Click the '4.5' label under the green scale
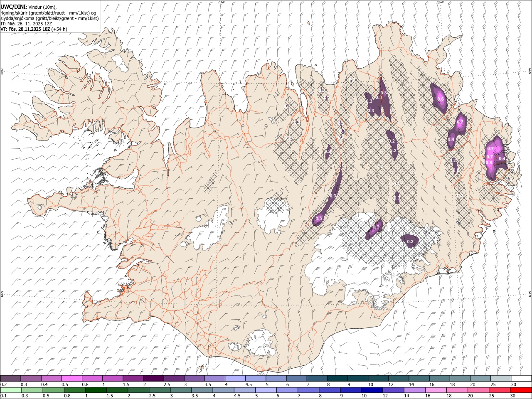The height and width of the screenshot is (399, 532). [237, 396]
